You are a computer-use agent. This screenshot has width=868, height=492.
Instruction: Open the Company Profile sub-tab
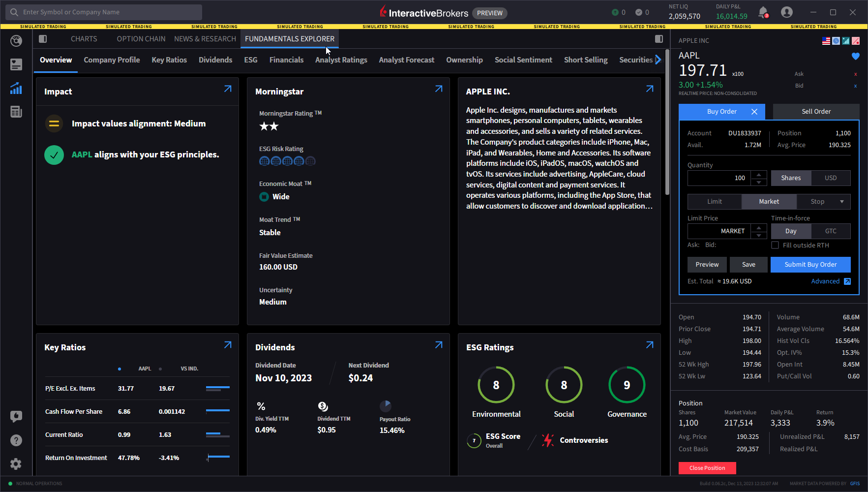tap(112, 60)
